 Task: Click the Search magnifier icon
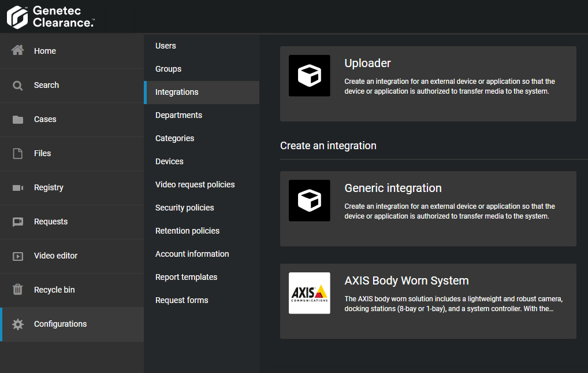[x=18, y=85]
